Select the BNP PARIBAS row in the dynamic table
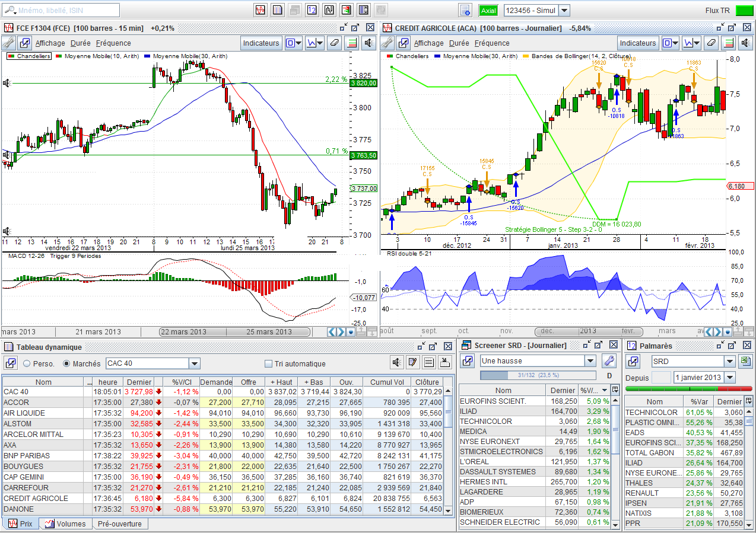Image resolution: width=756 pixels, height=533 pixels. (x=223, y=456)
